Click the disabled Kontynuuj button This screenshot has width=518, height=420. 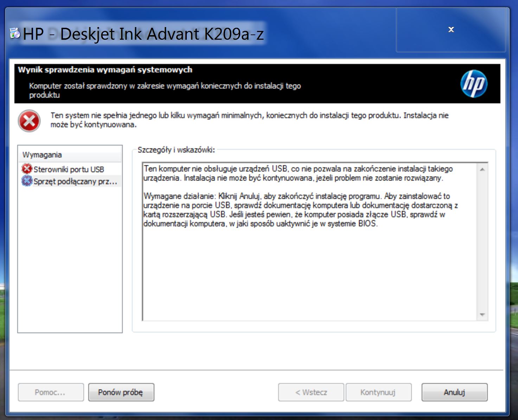[x=378, y=392]
